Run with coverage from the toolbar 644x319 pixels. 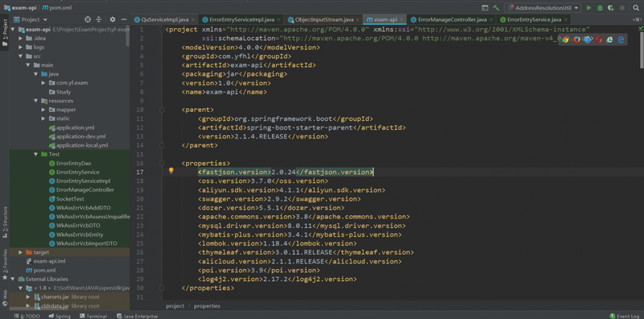611,8
